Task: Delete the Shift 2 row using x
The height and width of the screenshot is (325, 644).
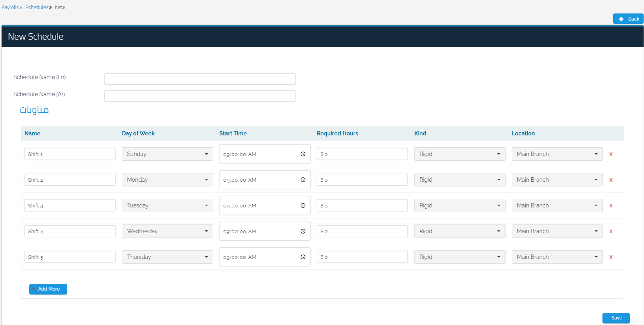Action: [611, 180]
